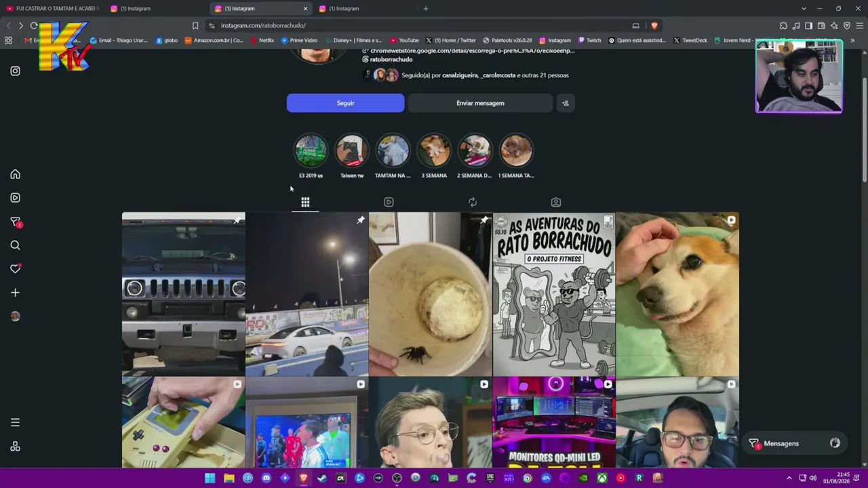This screenshot has width=868, height=488.
Task: Switch to the tagged photos tab
Action: (x=556, y=202)
